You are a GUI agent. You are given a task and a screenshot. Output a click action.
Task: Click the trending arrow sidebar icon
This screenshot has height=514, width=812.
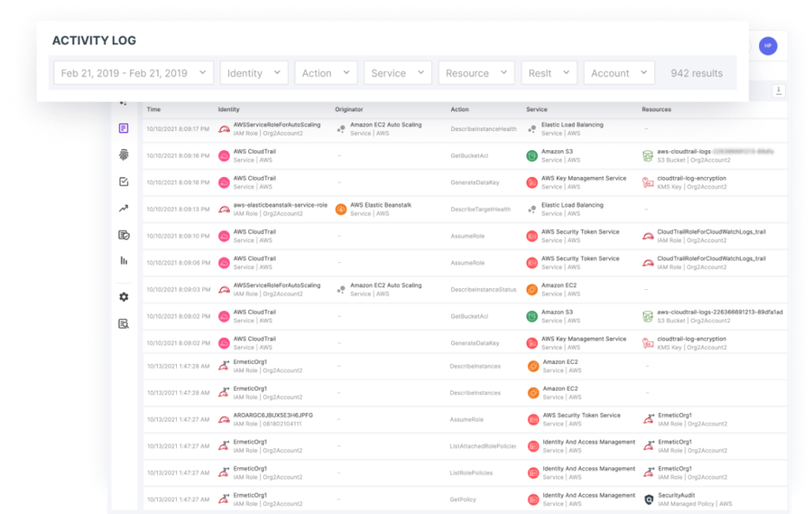(123, 208)
